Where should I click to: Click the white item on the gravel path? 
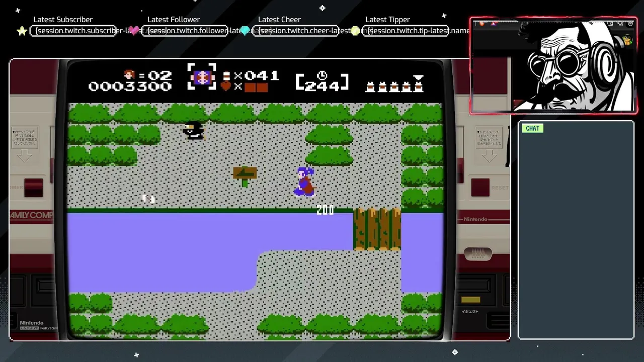tap(148, 199)
